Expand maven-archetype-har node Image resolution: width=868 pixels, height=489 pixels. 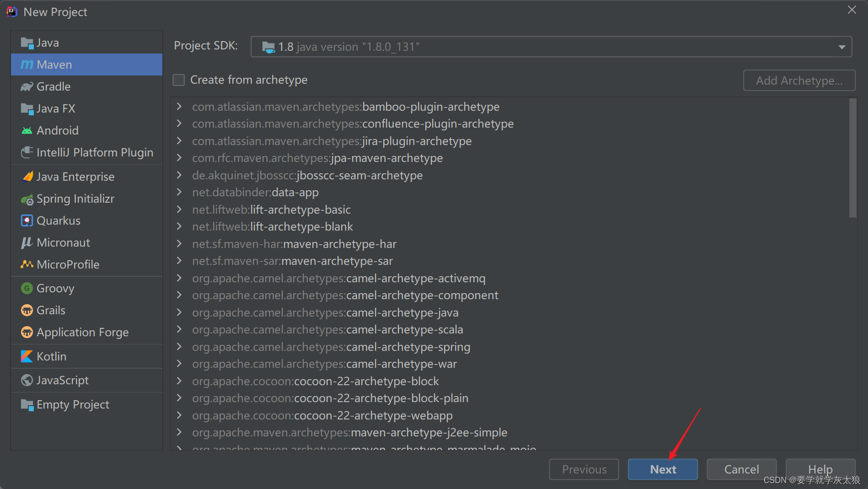point(179,244)
